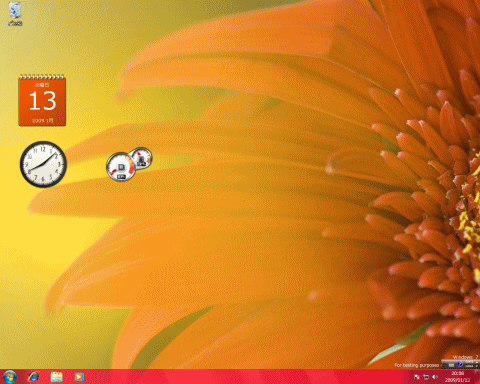The height and width of the screenshot is (384, 480).
Task: Open the Windows Start orb
Action: click(x=10, y=377)
